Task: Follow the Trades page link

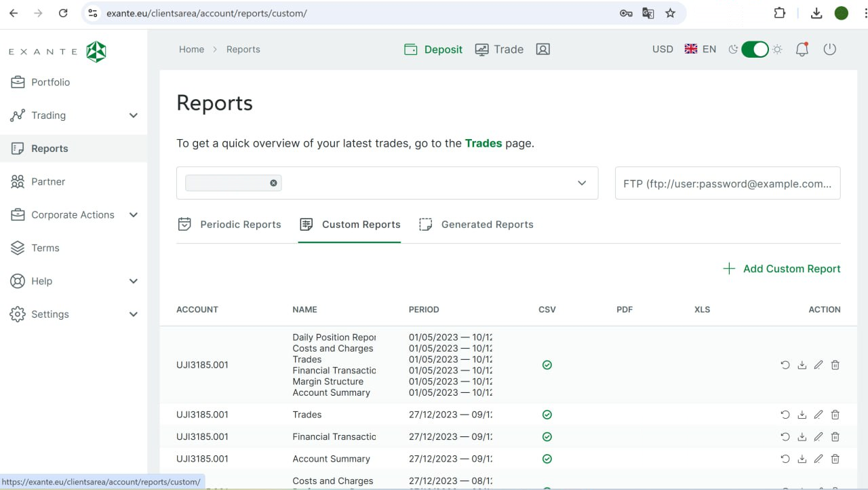Action: coord(483,143)
